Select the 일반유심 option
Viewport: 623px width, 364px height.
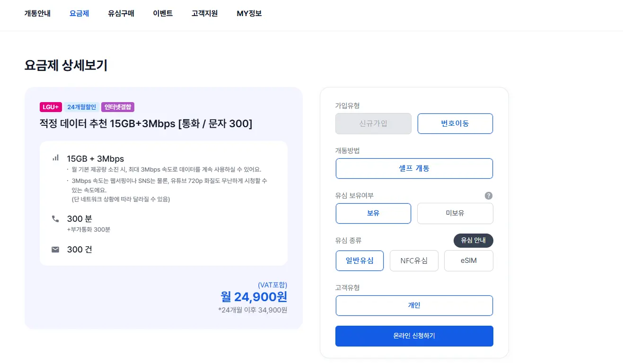[360, 260]
